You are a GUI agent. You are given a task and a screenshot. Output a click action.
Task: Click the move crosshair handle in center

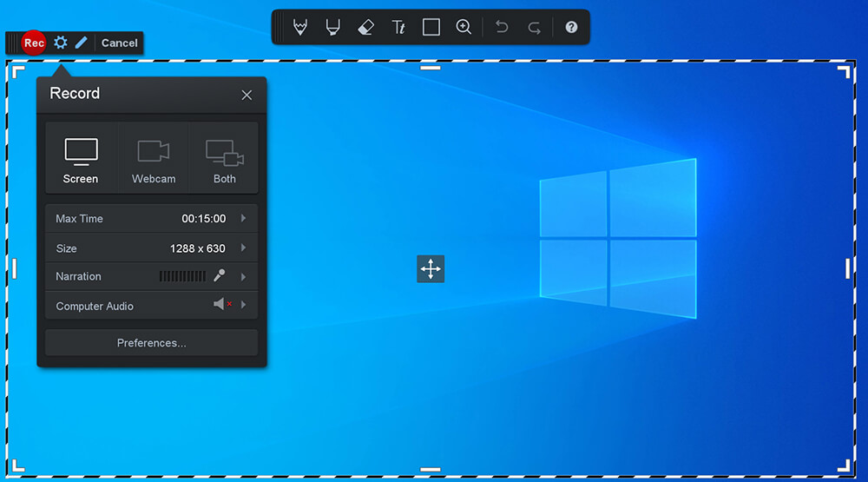pyautogui.click(x=431, y=269)
